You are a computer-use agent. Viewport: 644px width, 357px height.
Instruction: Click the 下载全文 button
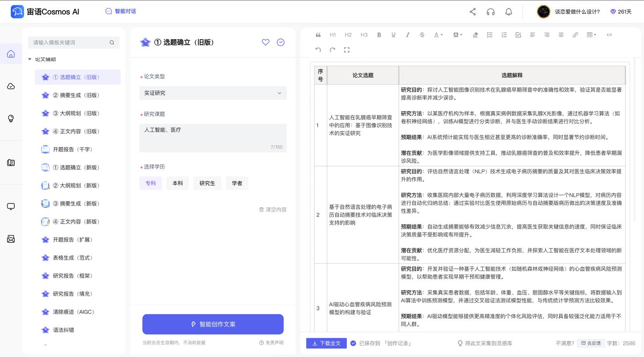click(x=326, y=343)
